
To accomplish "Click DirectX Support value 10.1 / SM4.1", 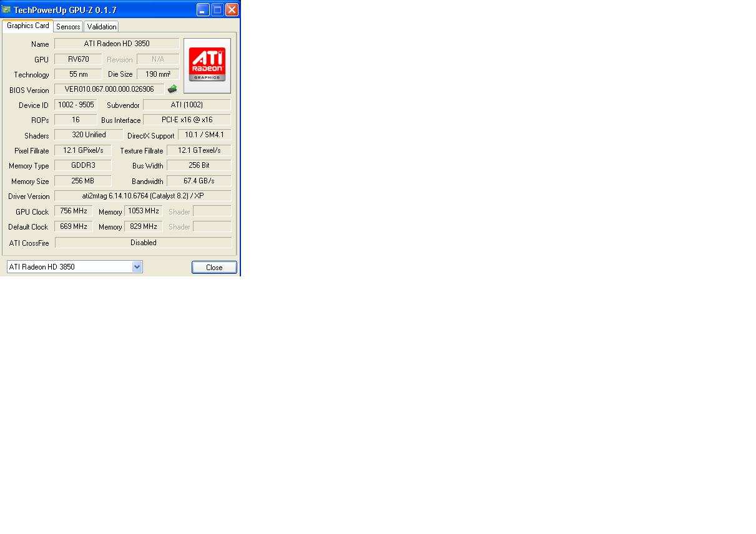I will point(204,135).
